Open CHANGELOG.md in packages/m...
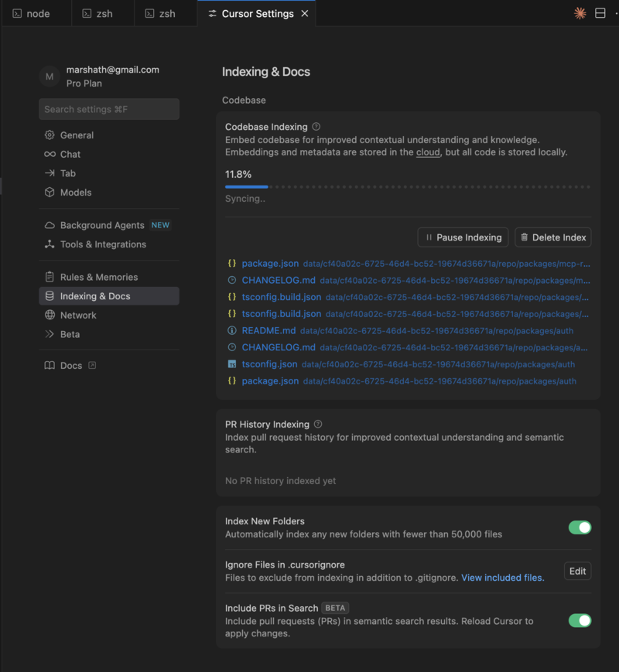 (x=409, y=280)
